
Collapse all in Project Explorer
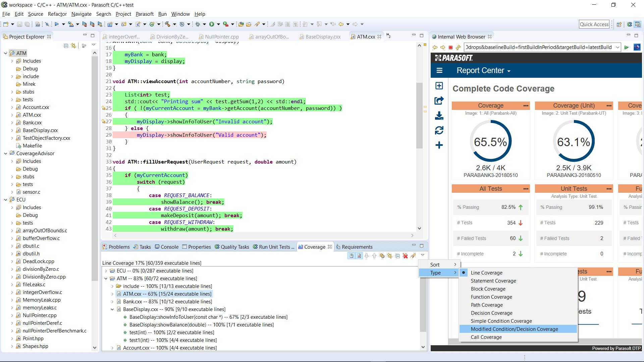66,46
